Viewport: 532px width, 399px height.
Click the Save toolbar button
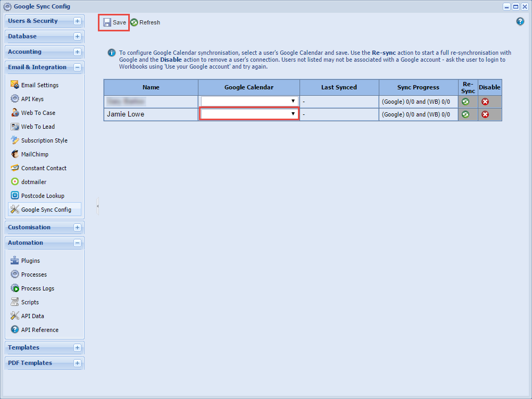114,22
